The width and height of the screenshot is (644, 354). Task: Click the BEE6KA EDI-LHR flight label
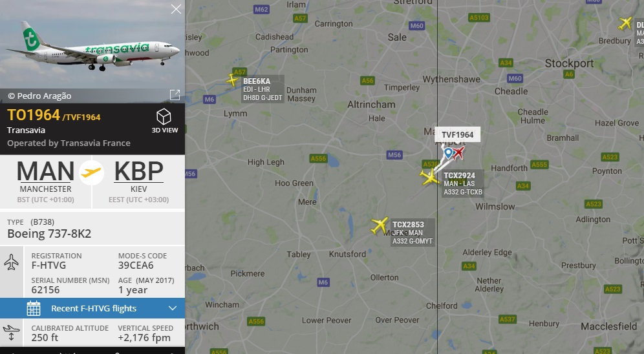pos(263,89)
